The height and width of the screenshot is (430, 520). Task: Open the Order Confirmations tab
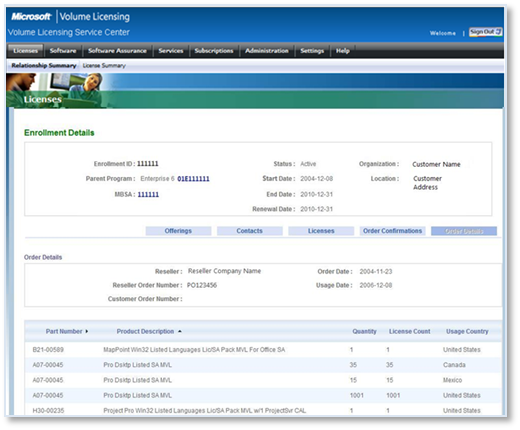pos(392,231)
